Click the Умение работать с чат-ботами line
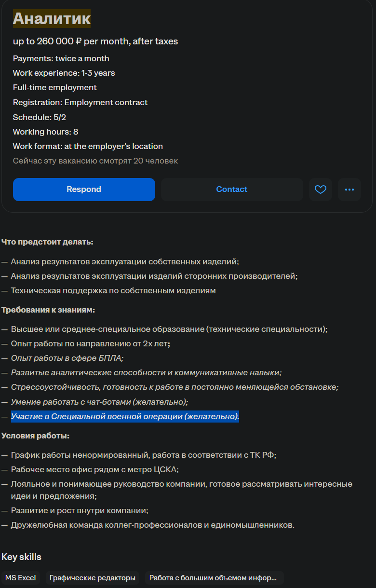Image resolution: width=376 pixels, height=588 pixels. pyautogui.click(x=100, y=401)
